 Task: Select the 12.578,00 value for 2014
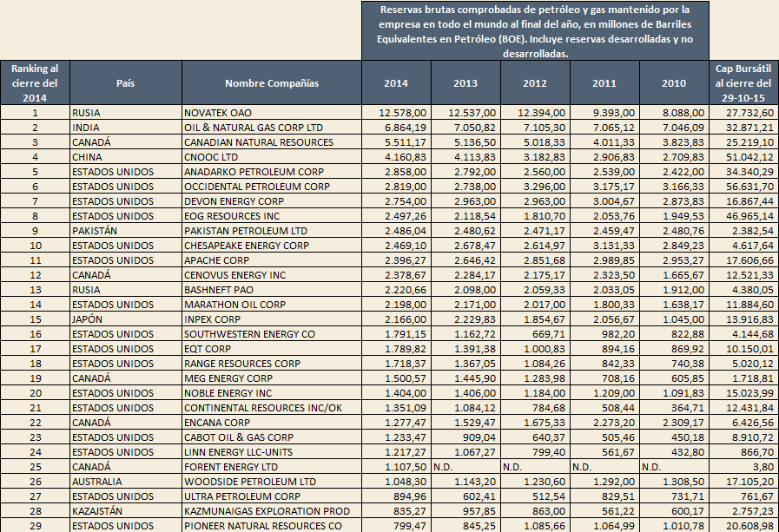coord(396,113)
